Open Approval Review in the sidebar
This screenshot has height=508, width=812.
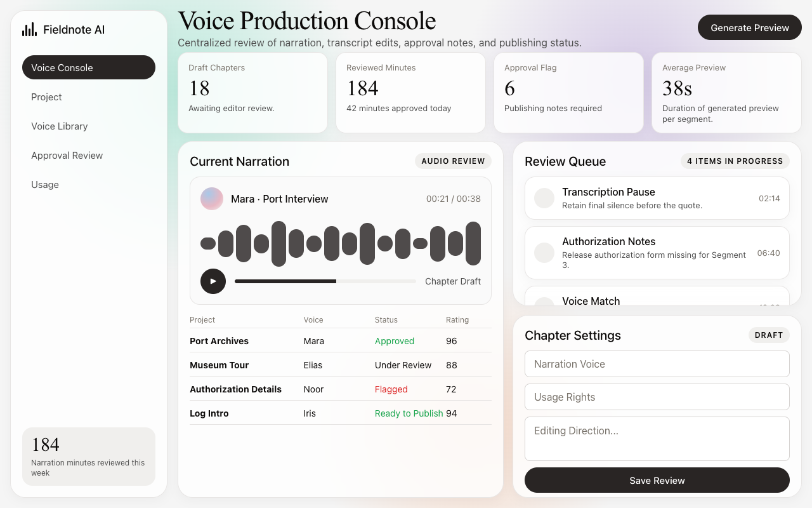89,155
